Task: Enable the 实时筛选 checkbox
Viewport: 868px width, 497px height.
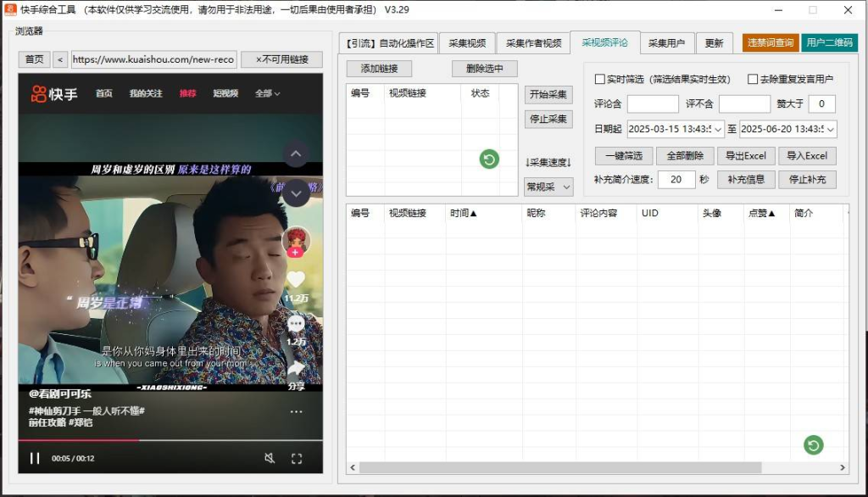Action: coord(598,80)
